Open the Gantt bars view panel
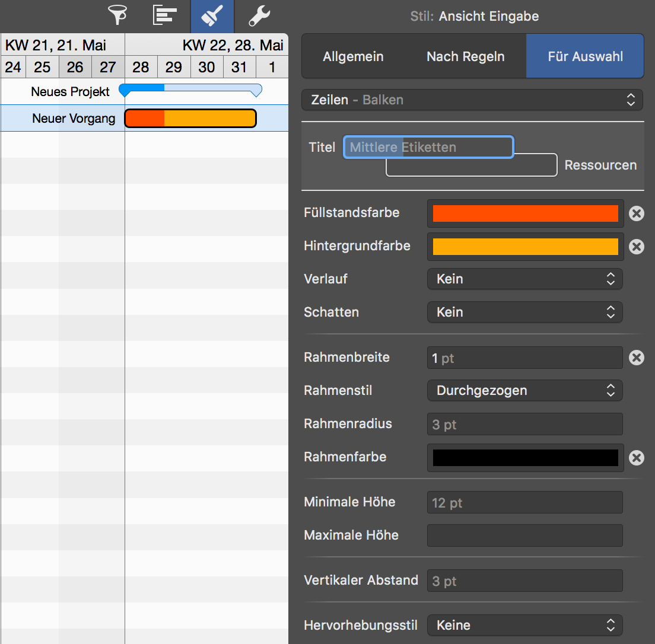The image size is (655, 644). (x=165, y=15)
